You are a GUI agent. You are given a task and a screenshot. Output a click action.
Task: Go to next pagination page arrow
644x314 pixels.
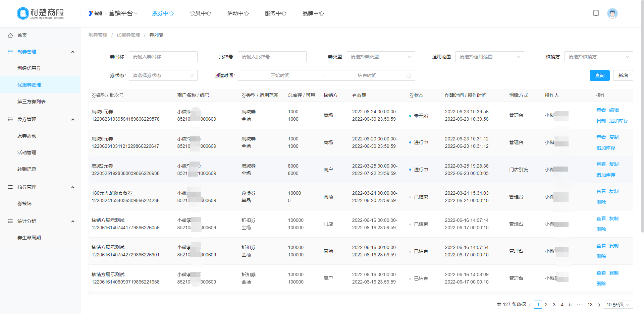pos(599,305)
